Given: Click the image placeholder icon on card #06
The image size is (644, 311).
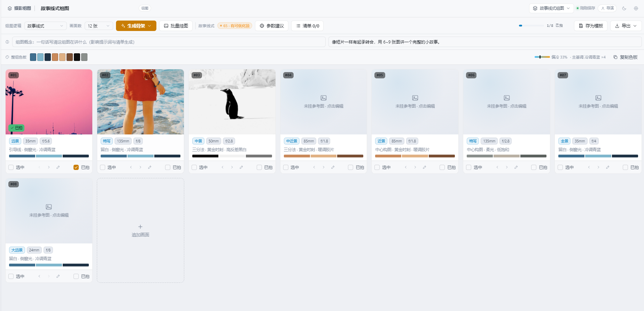Looking at the screenshot, I should tap(507, 98).
